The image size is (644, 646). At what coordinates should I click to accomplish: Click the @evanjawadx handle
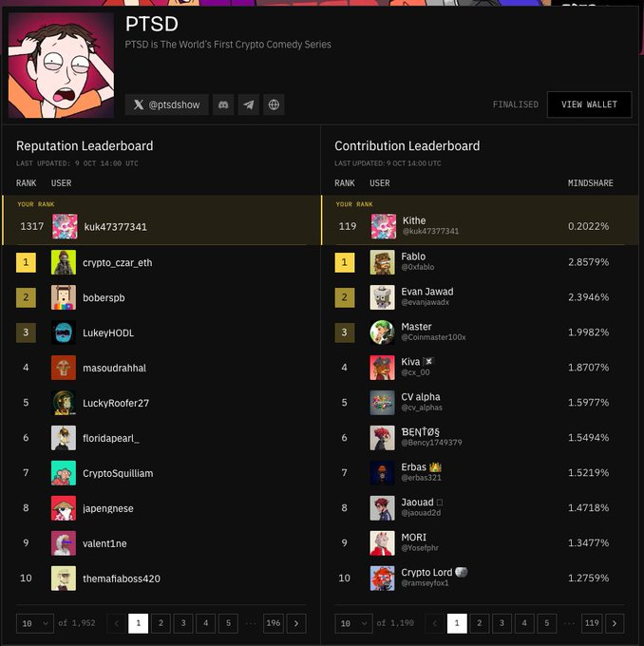(426, 302)
